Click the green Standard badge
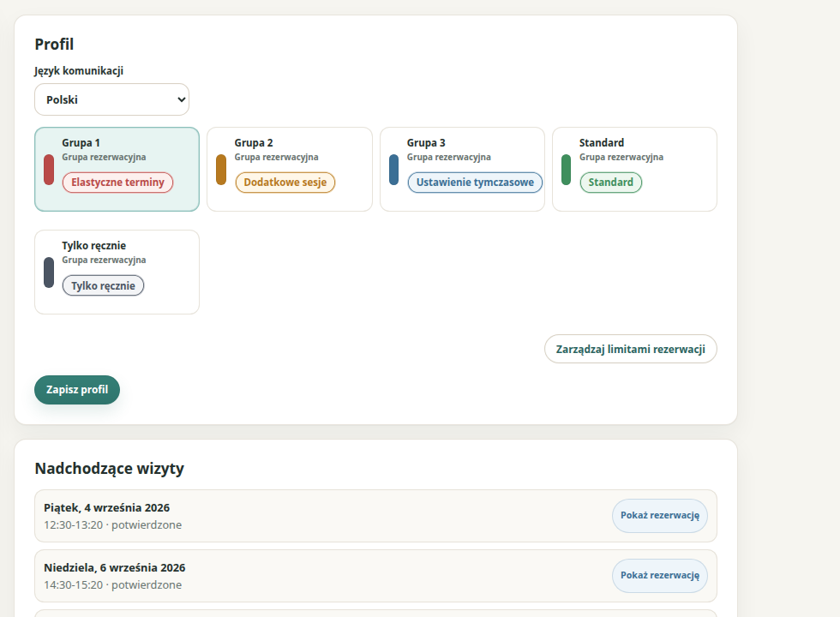Viewport: 840px width, 617px height. coord(610,183)
